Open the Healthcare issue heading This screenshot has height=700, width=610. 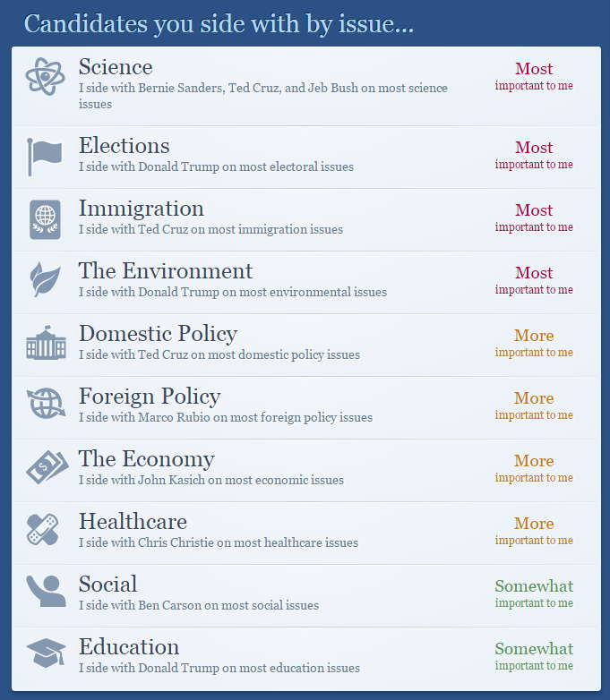(133, 522)
